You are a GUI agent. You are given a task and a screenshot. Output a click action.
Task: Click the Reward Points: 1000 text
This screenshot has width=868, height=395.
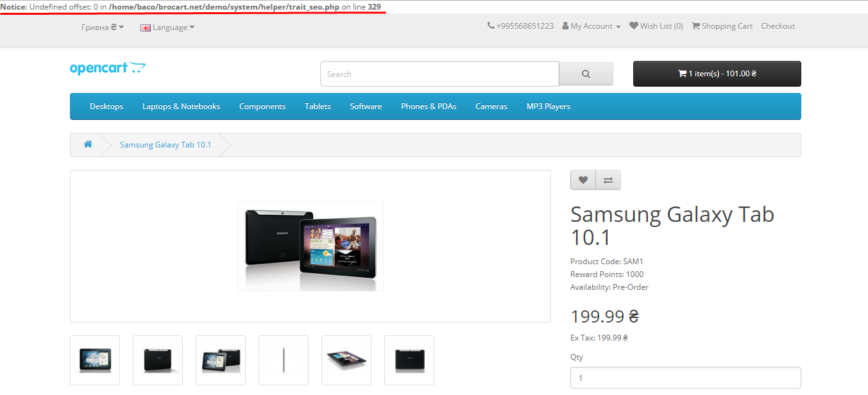[x=607, y=274]
